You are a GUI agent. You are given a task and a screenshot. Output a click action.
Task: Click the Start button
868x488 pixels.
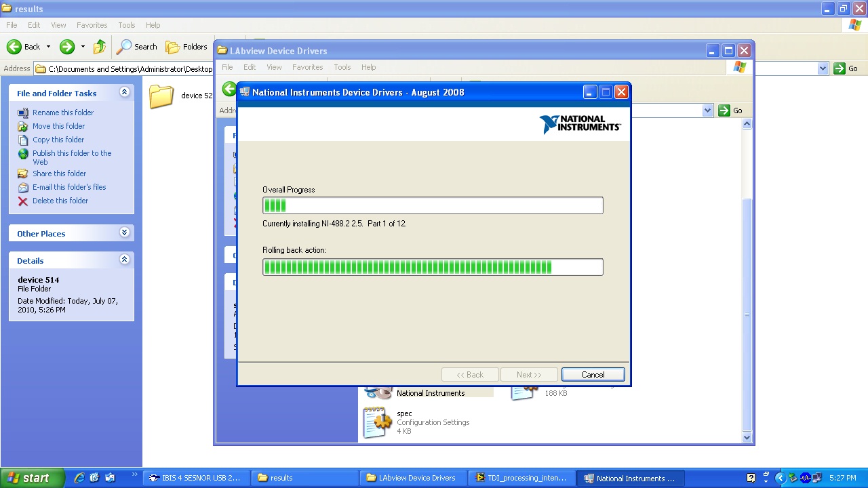[x=32, y=478]
